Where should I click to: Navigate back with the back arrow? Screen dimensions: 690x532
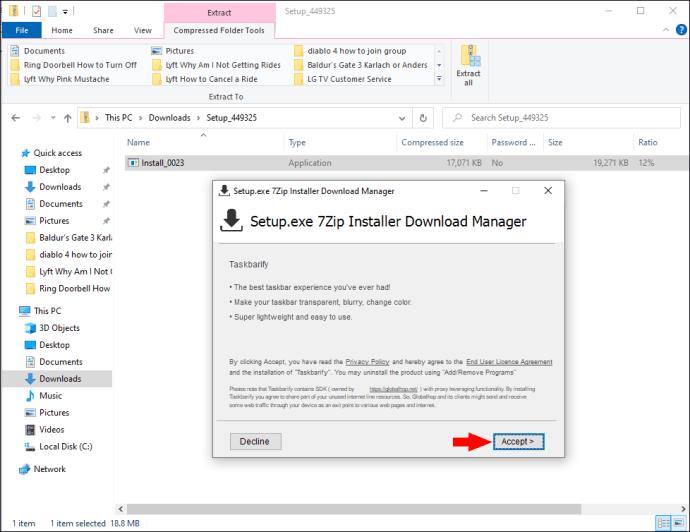(16, 118)
